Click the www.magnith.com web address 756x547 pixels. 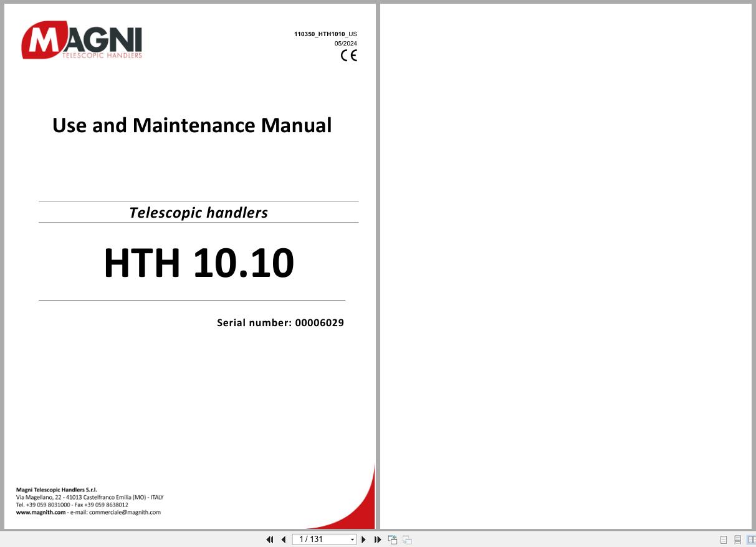click(x=41, y=512)
